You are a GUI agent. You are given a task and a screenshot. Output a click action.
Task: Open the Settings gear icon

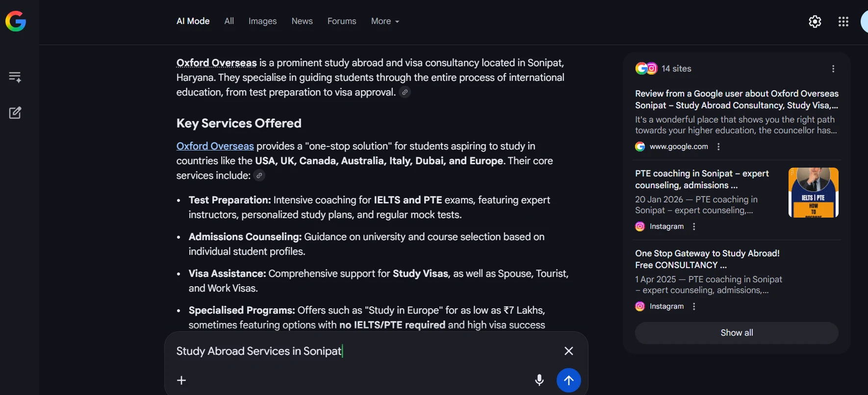(815, 22)
